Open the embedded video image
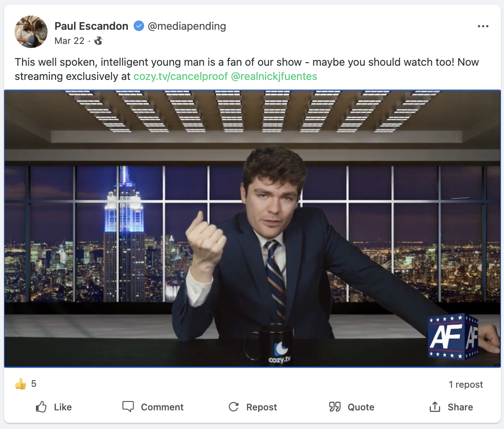 pos(252,229)
